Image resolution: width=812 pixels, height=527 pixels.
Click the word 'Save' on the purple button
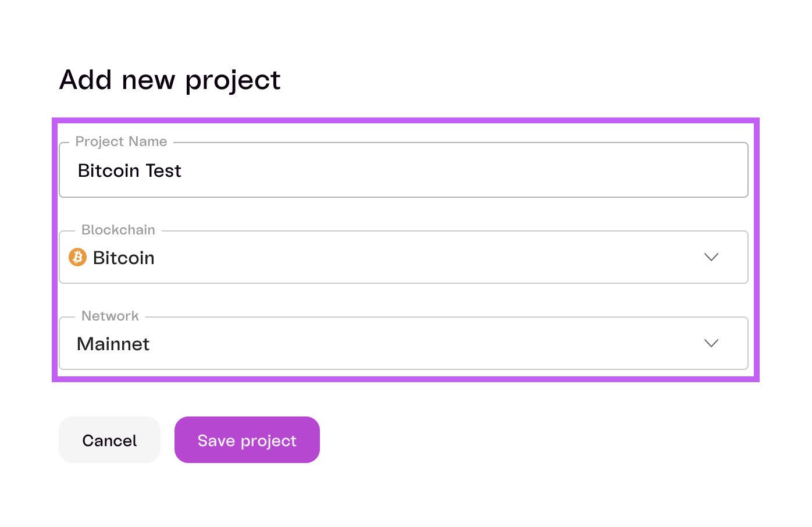pyautogui.click(x=215, y=440)
